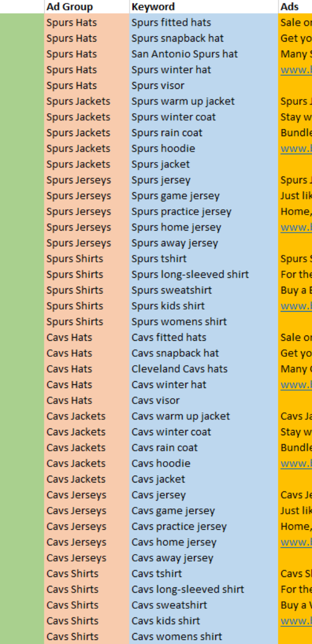Viewport: 312px width, 644px height.
Task: Select the 'Spurs womens shirt' cell
Action: [204, 321]
